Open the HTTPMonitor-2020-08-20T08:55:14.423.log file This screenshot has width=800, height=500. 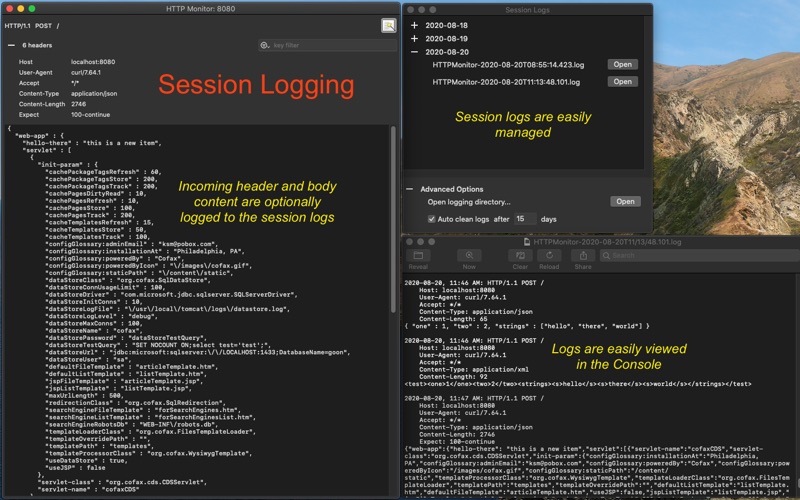click(622, 65)
